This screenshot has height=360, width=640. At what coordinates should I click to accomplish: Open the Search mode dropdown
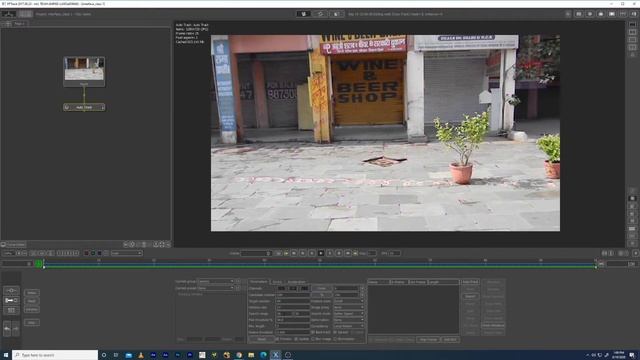(x=349, y=313)
